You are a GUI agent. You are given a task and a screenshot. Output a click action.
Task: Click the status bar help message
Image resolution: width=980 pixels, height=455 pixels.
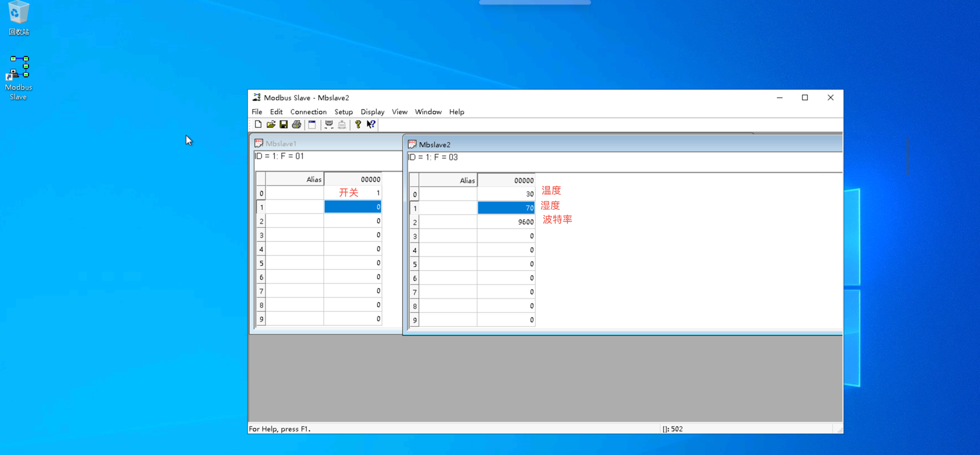279,429
